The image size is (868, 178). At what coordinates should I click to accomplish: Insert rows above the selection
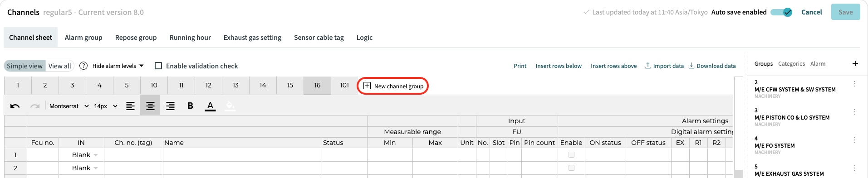tap(613, 66)
